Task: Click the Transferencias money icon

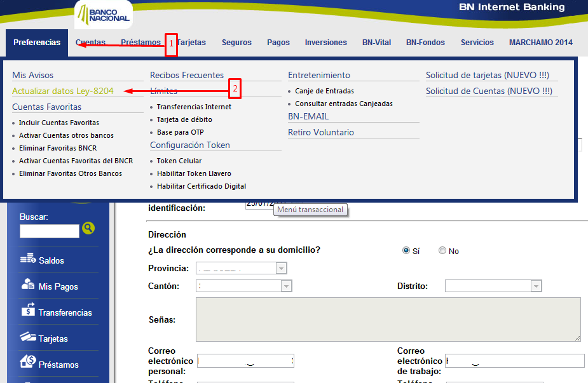Action: pos(28,309)
